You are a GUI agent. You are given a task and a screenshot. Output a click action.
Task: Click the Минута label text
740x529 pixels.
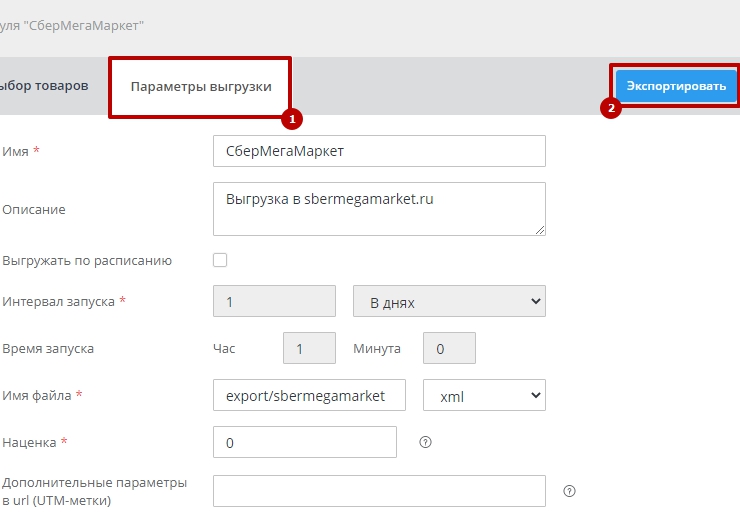coord(377,349)
